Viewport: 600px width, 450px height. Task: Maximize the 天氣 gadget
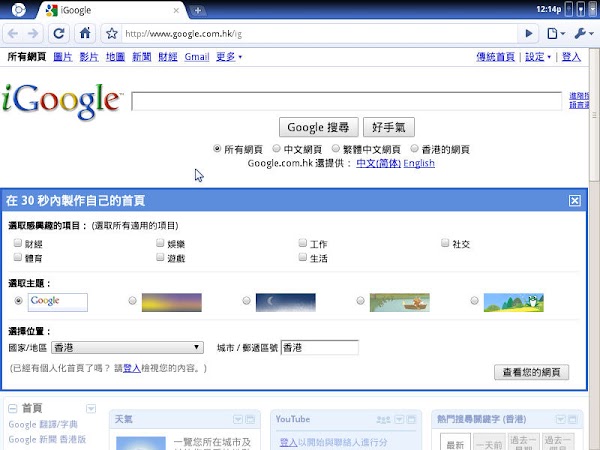pos(250,420)
